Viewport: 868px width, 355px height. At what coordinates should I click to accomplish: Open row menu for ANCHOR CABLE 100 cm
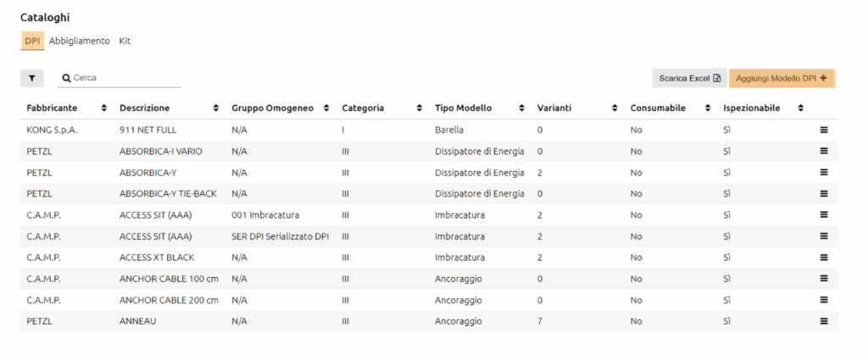tap(823, 279)
